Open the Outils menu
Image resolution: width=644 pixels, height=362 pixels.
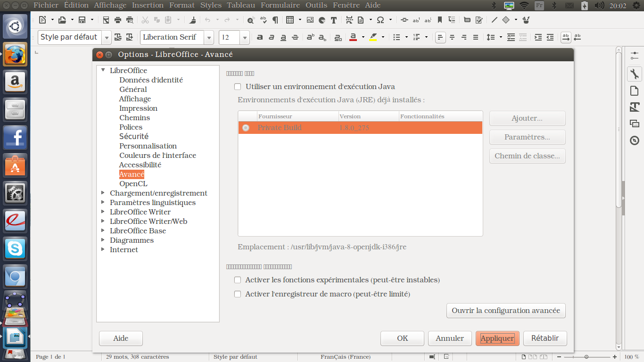pos(316,5)
